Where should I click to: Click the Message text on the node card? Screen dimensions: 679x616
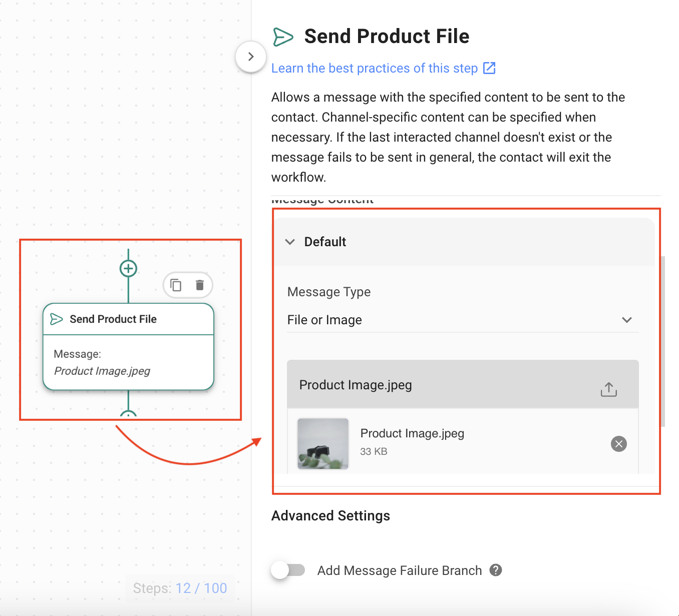[x=78, y=354]
